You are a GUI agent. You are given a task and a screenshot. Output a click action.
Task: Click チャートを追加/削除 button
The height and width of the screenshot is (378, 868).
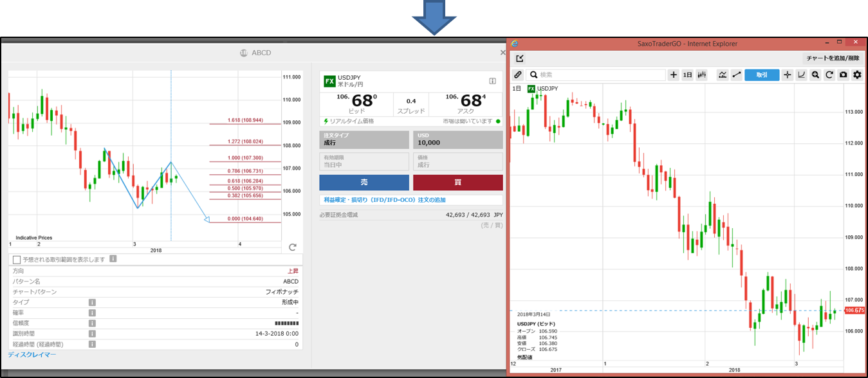[x=833, y=58]
